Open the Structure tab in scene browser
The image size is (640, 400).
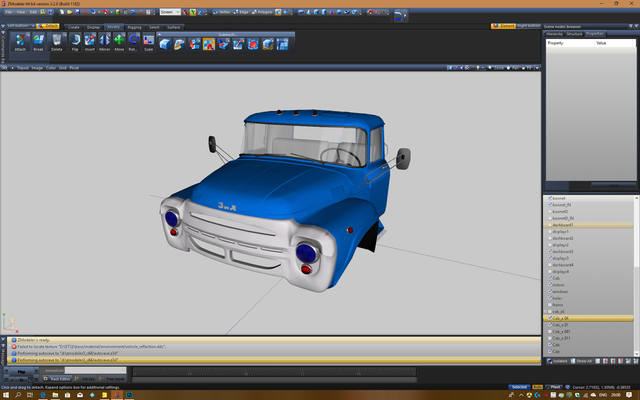tap(574, 34)
